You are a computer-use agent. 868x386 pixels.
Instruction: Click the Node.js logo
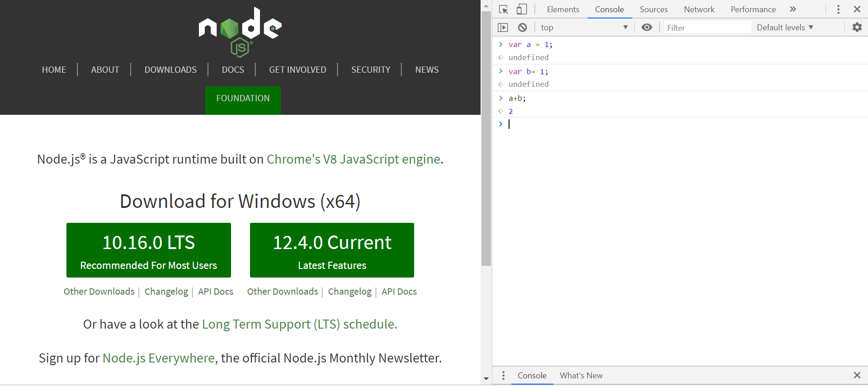[x=240, y=32]
